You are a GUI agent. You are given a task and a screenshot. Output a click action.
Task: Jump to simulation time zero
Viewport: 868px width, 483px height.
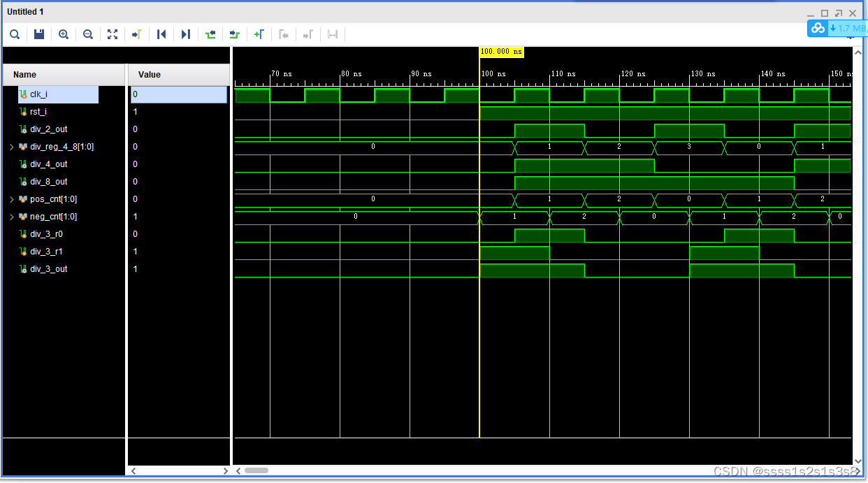coord(161,34)
